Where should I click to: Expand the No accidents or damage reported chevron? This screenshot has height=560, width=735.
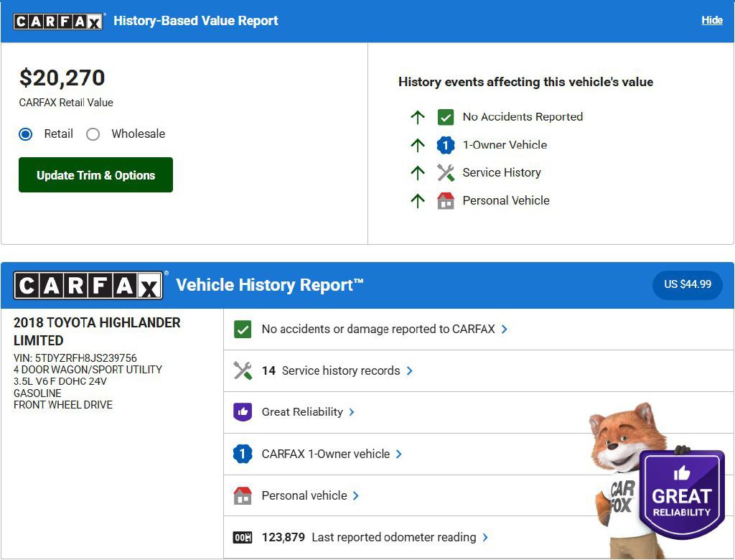(505, 330)
